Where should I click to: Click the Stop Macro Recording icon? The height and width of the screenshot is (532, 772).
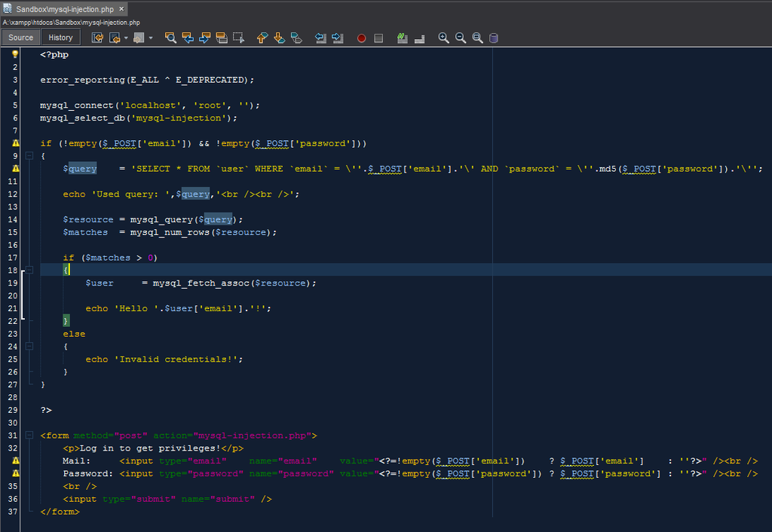pos(378,37)
